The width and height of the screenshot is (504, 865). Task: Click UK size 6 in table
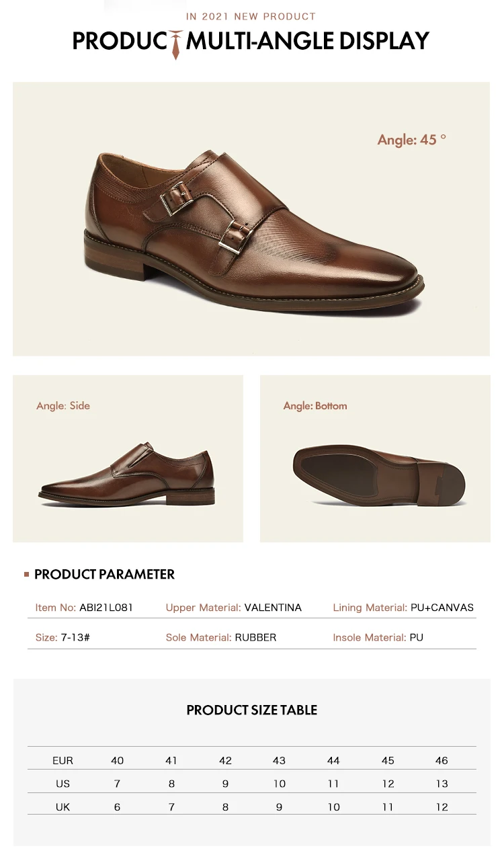pyautogui.click(x=118, y=807)
